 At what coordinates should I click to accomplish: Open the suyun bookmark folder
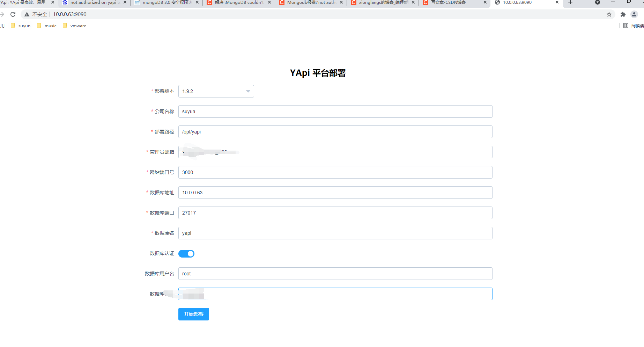(21, 26)
